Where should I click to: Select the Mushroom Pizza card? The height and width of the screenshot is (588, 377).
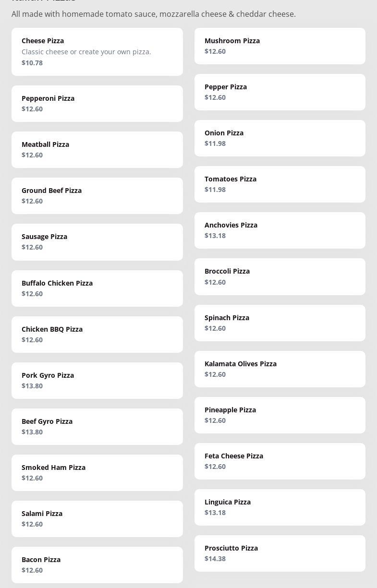[280, 46]
